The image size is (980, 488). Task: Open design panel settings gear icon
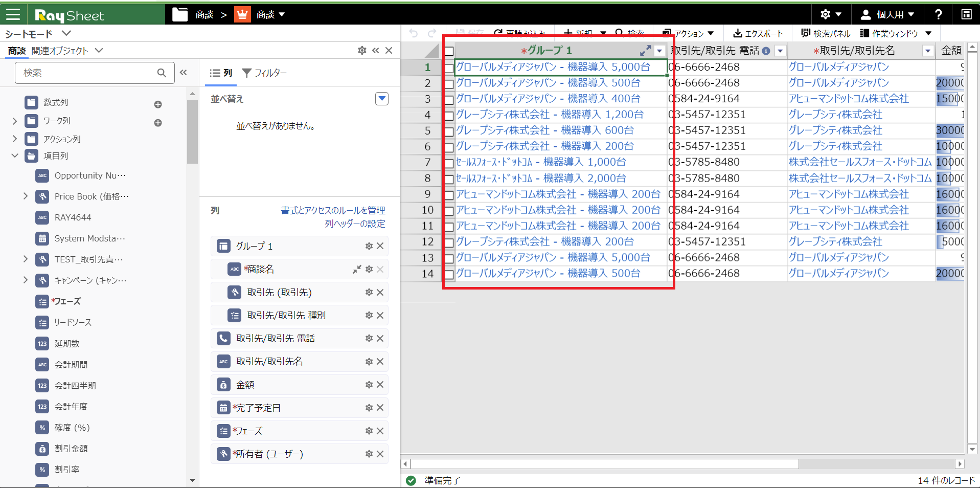pyautogui.click(x=362, y=50)
